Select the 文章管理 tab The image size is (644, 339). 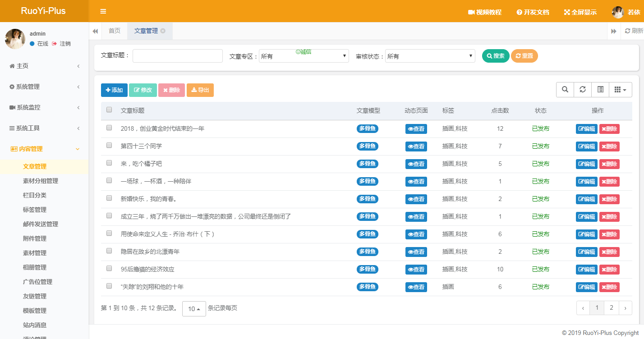pos(146,31)
